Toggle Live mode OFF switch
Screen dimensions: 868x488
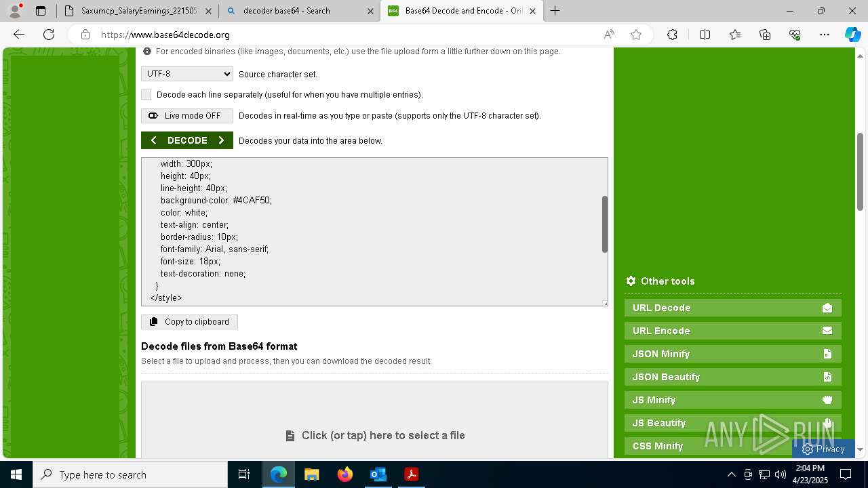coord(187,116)
